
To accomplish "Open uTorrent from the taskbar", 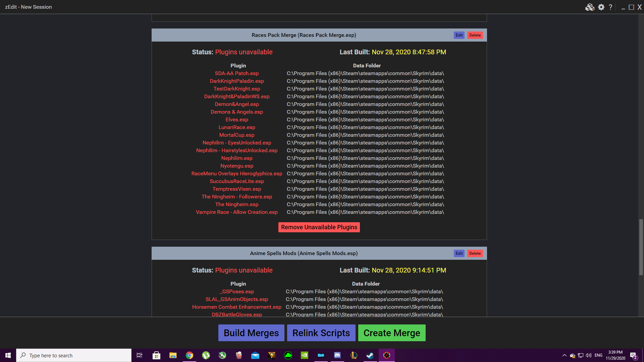I will coord(206,355).
